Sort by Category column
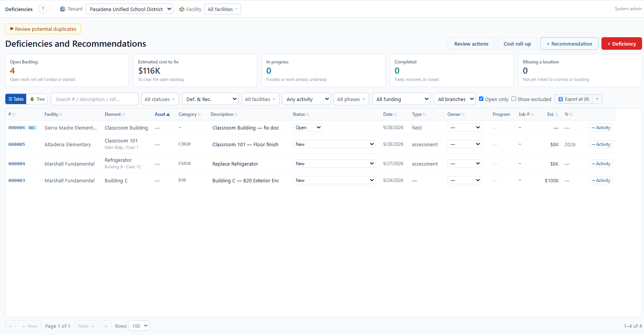Screen dimensions: 644x335 point(189,114)
